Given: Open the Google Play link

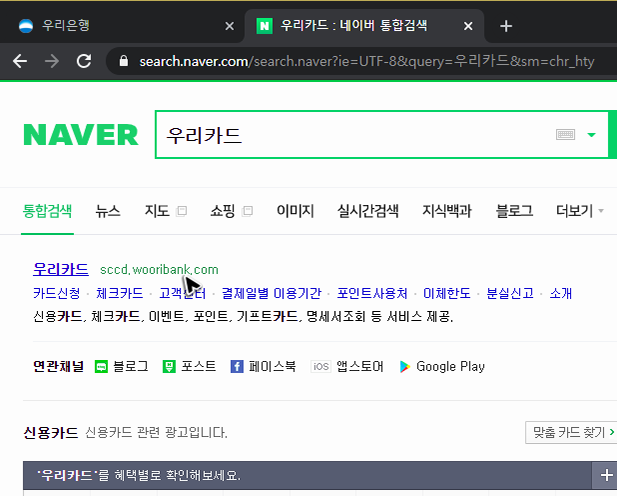Looking at the screenshot, I should pos(450,366).
